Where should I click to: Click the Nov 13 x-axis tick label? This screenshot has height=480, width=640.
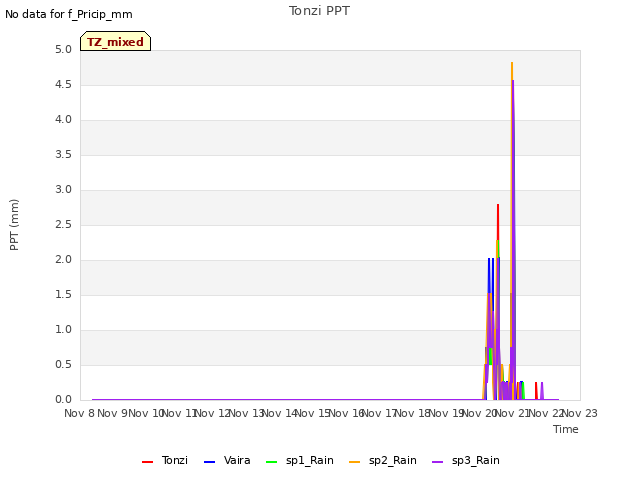click(247, 413)
